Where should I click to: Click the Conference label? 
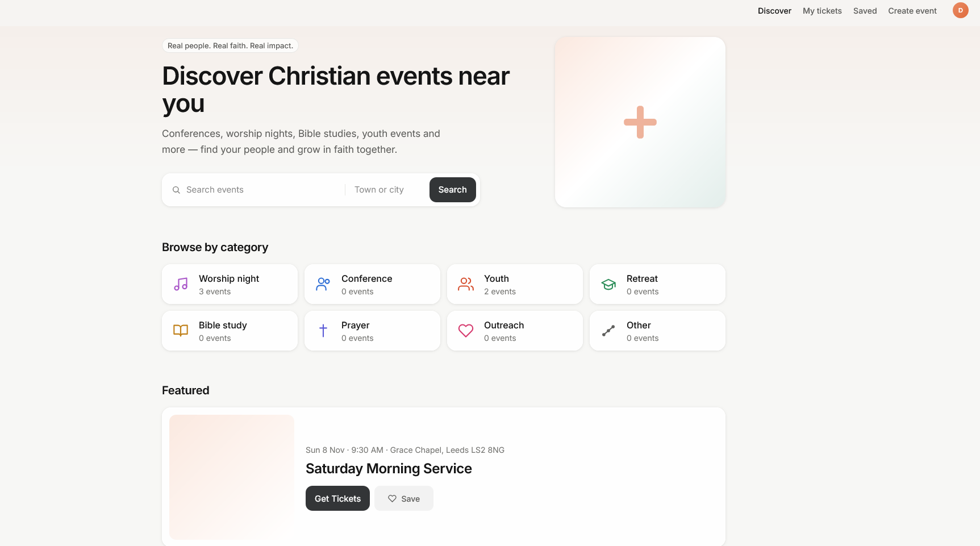click(367, 278)
